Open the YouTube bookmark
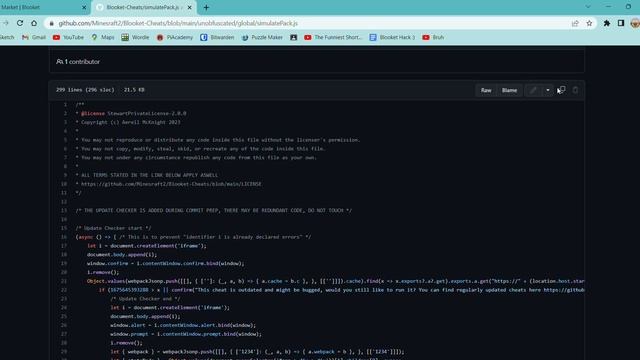640x360 pixels. pos(68,37)
